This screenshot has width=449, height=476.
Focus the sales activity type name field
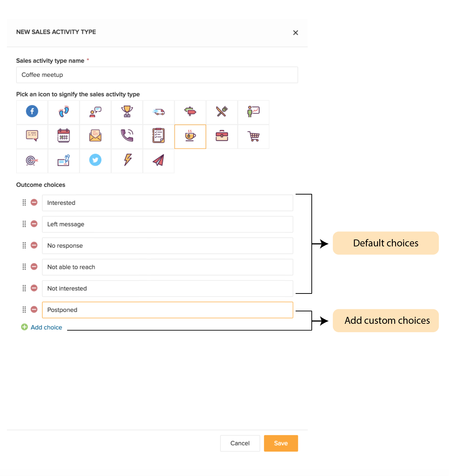coord(157,75)
